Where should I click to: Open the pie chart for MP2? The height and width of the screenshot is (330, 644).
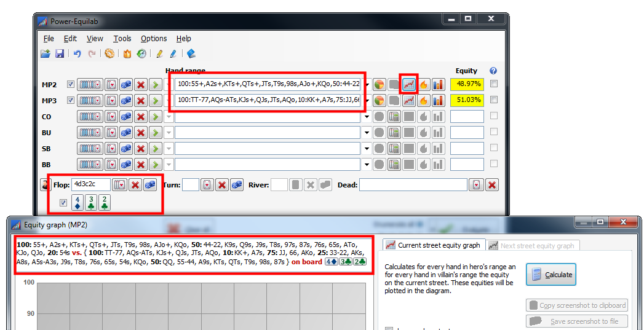click(379, 85)
